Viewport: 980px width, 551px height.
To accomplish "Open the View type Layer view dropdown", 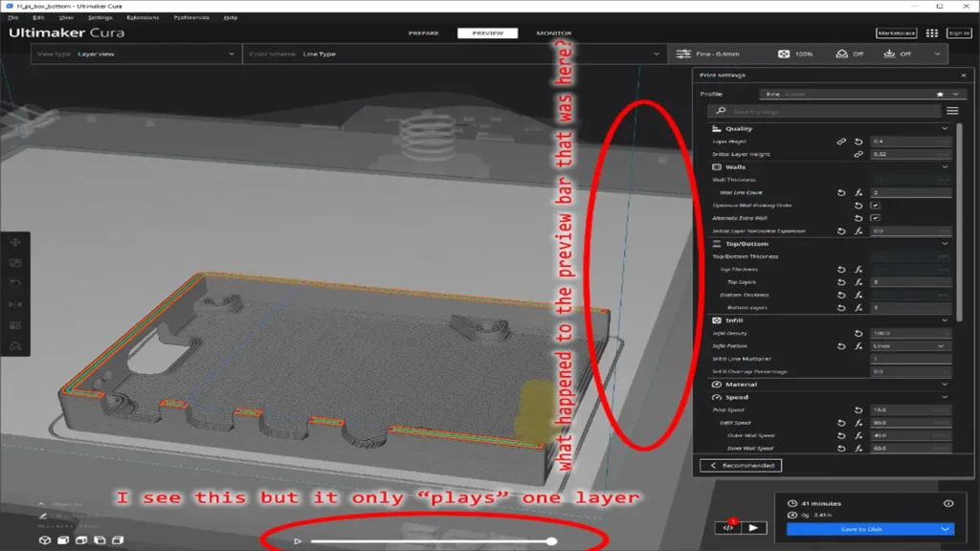I will point(136,55).
